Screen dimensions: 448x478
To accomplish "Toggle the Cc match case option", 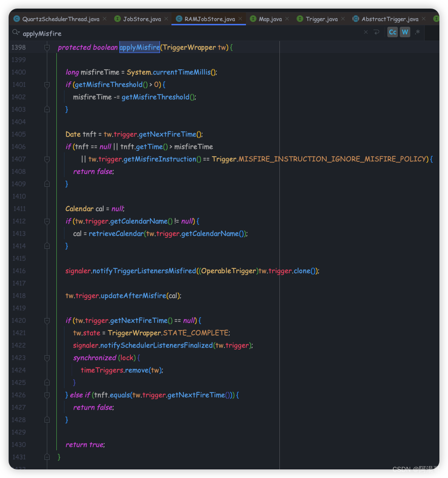I will point(392,33).
